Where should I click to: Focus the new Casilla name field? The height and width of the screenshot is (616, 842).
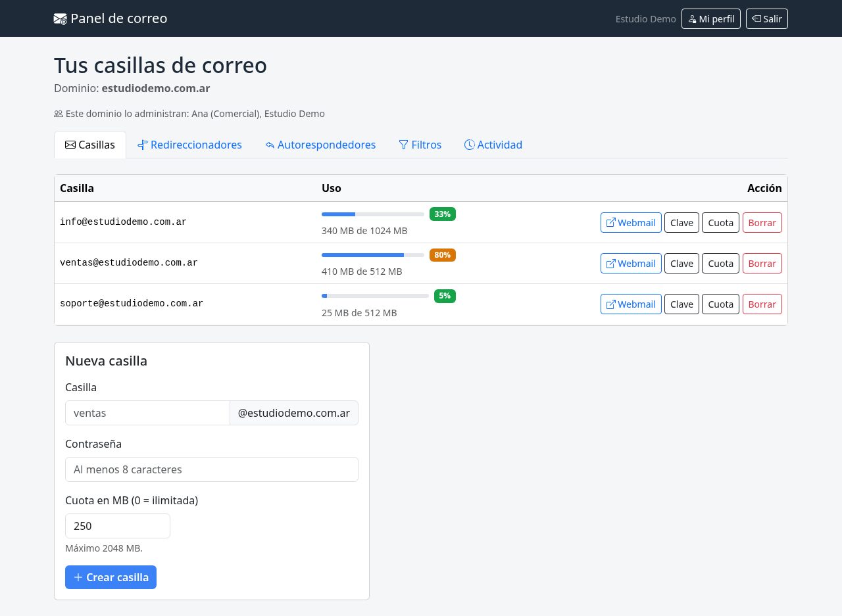pos(147,413)
